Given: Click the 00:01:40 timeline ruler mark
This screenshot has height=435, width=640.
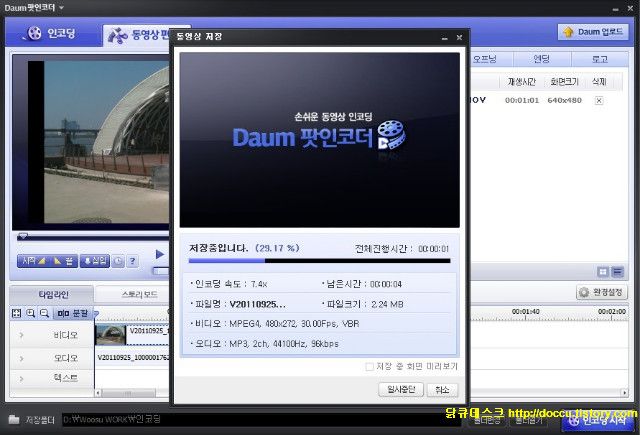Looking at the screenshot, I should tap(525, 312).
